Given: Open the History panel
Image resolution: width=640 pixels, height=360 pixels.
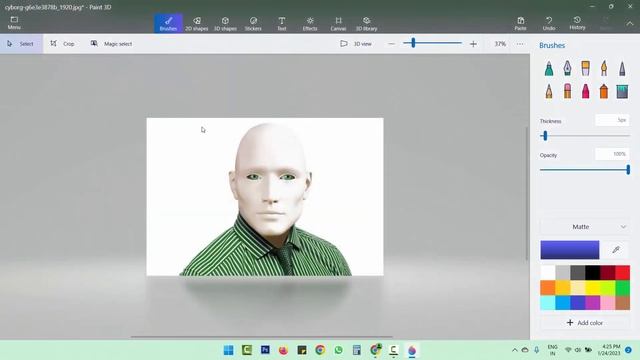Looking at the screenshot, I should point(577,24).
